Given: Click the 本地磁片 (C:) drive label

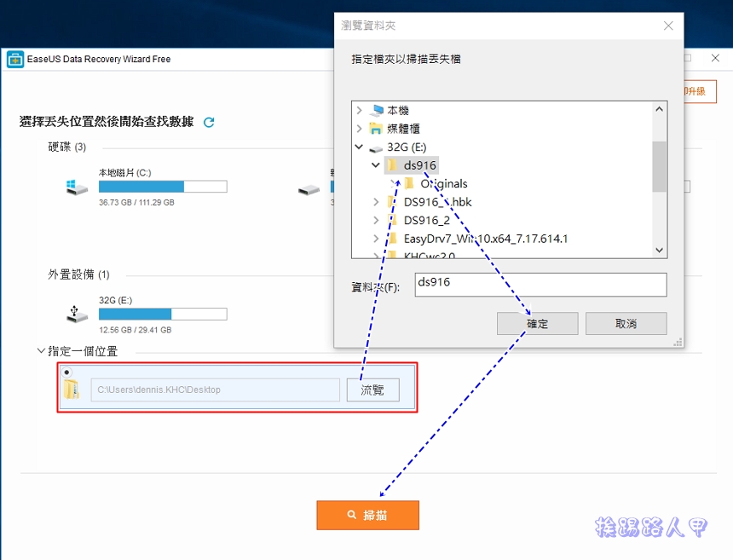Looking at the screenshot, I should click(x=124, y=173).
